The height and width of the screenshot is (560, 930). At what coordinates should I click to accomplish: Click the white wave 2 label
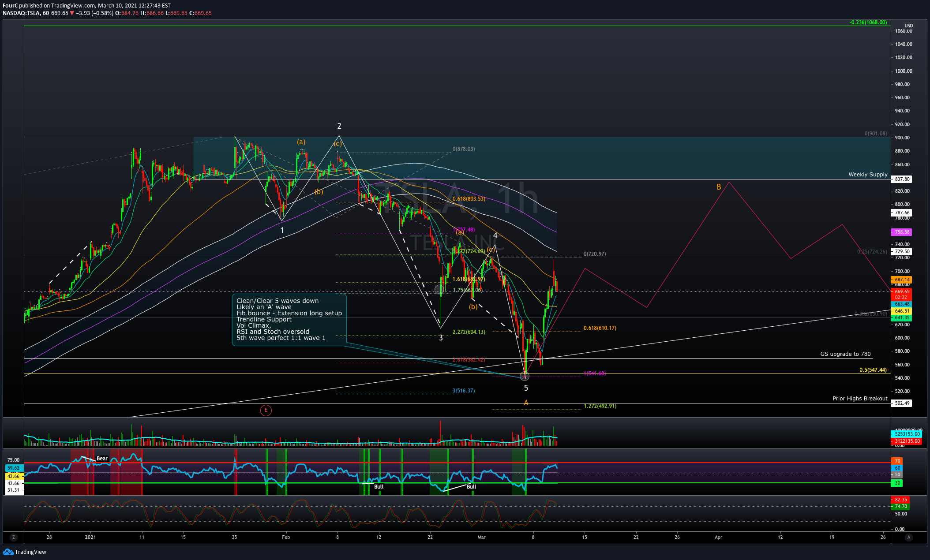pyautogui.click(x=339, y=126)
